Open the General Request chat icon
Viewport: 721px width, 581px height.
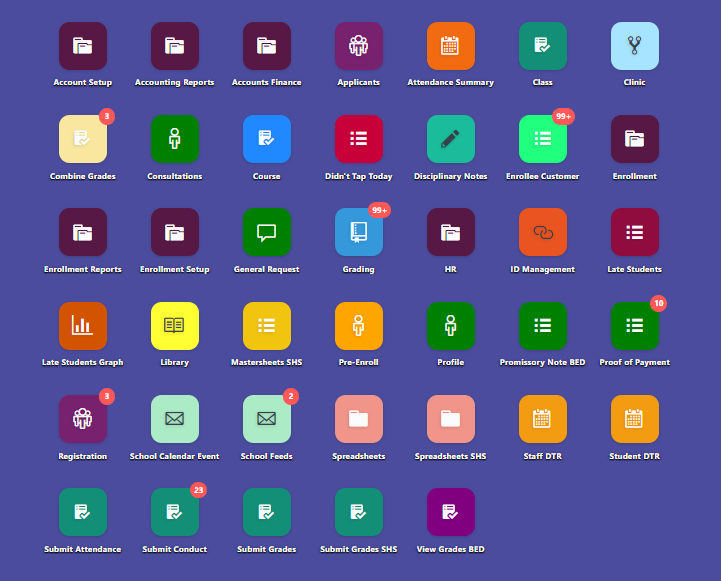click(x=267, y=232)
